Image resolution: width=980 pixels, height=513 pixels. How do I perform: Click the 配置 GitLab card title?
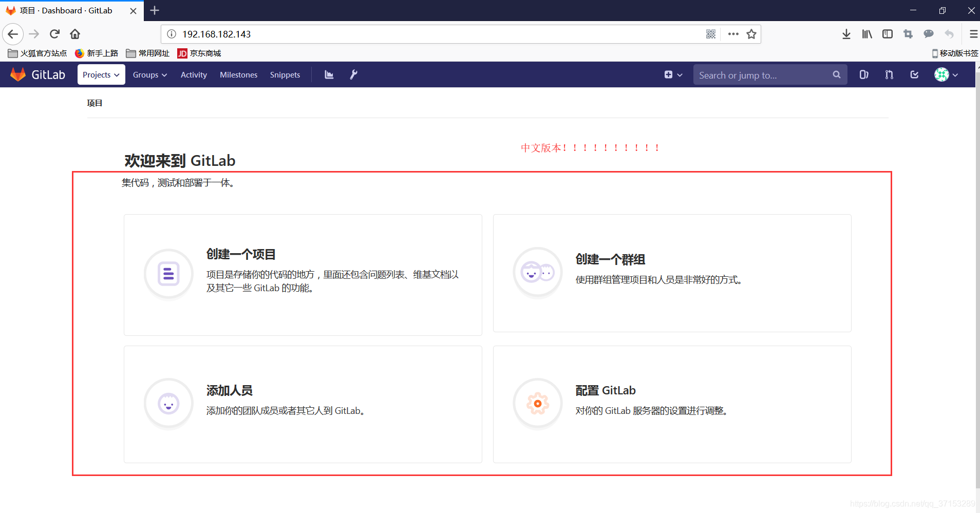[x=606, y=390]
